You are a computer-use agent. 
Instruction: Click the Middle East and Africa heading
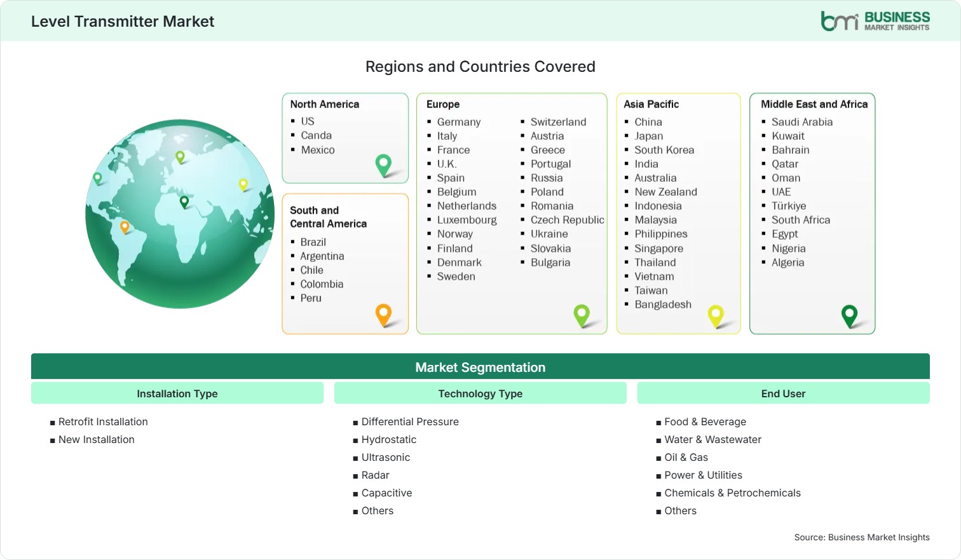tap(814, 104)
